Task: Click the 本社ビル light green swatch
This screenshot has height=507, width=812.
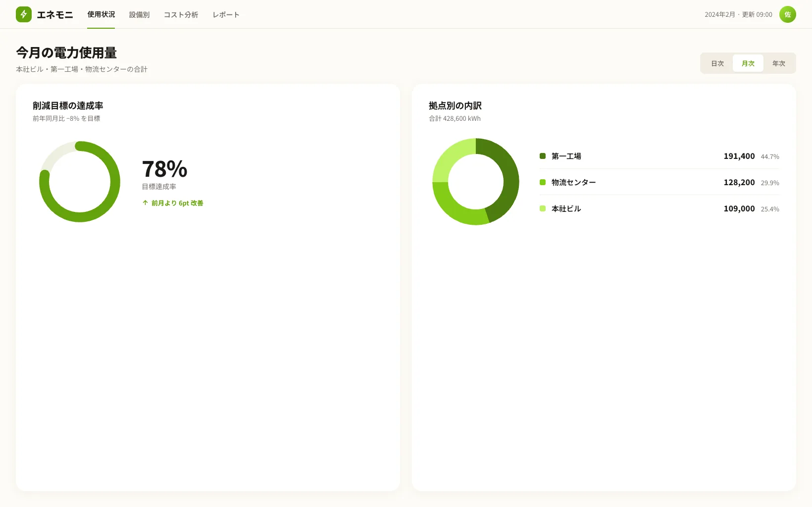Action: [x=543, y=208]
